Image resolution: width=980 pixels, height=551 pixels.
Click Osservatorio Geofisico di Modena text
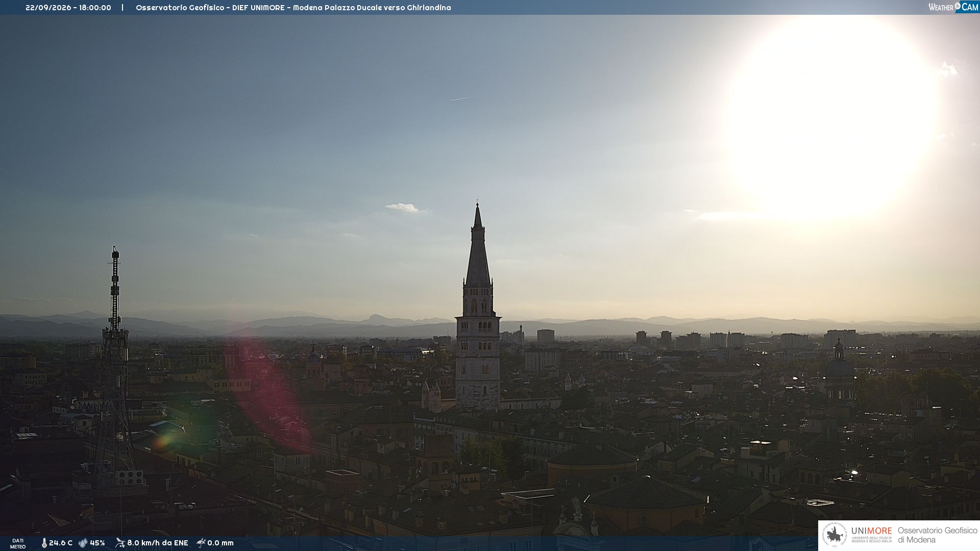pyautogui.click(x=937, y=535)
